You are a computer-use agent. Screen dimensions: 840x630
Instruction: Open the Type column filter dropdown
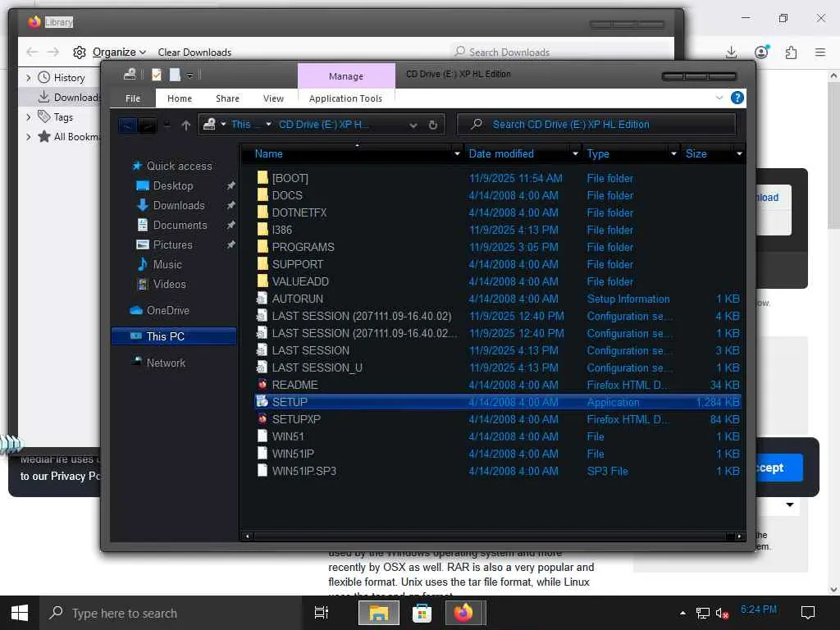pyautogui.click(x=674, y=153)
